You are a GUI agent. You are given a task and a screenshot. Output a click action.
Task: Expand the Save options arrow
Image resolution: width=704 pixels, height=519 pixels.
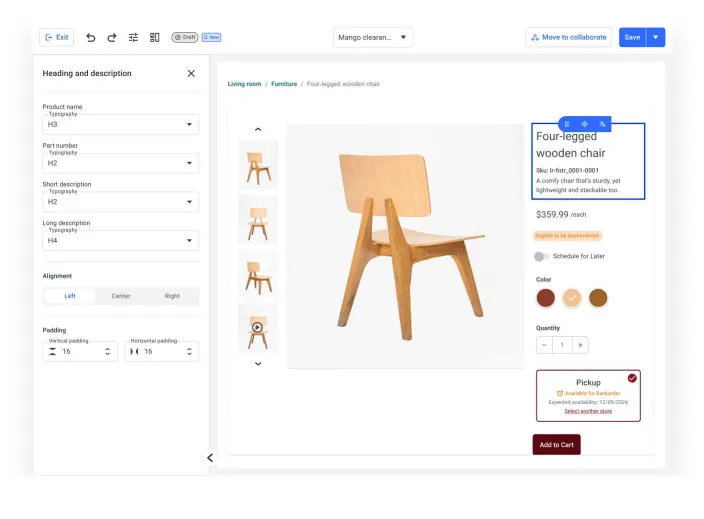656,37
